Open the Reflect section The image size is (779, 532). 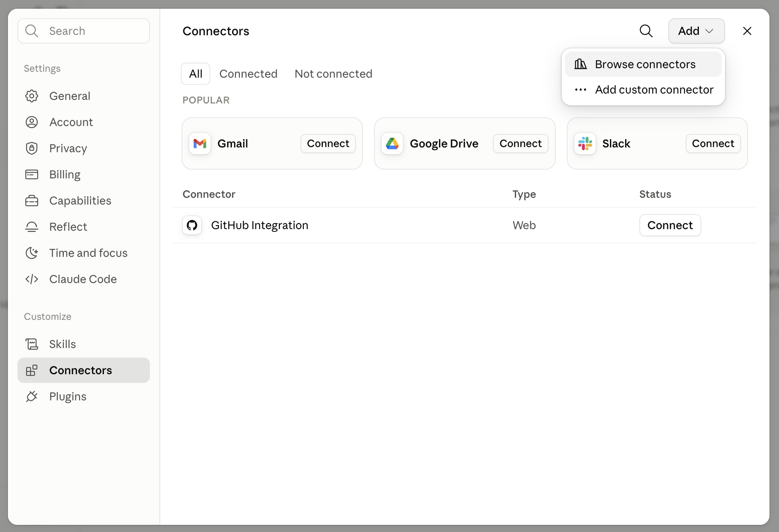pos(84,227)
